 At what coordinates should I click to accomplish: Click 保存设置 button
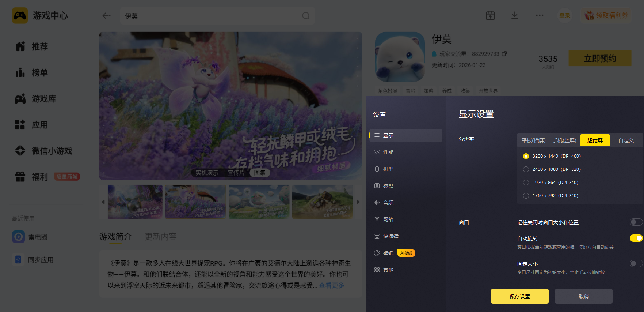click(519, 296)
